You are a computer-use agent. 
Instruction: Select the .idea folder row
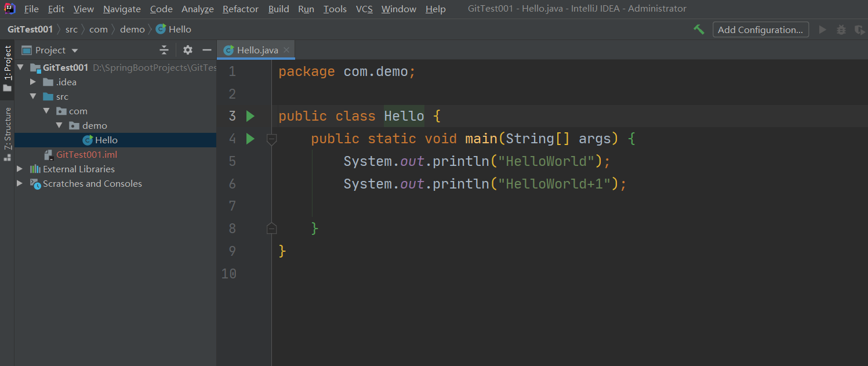click(x=115, y=82)
